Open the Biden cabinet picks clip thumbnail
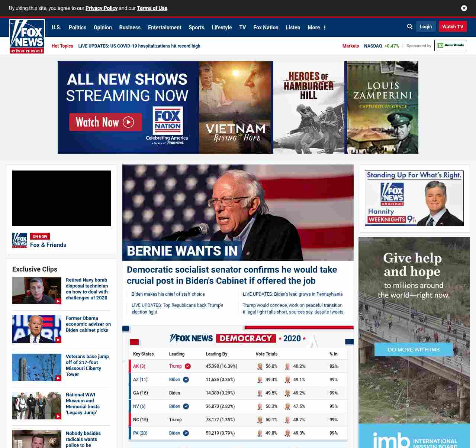 click(x=37, y=329)
